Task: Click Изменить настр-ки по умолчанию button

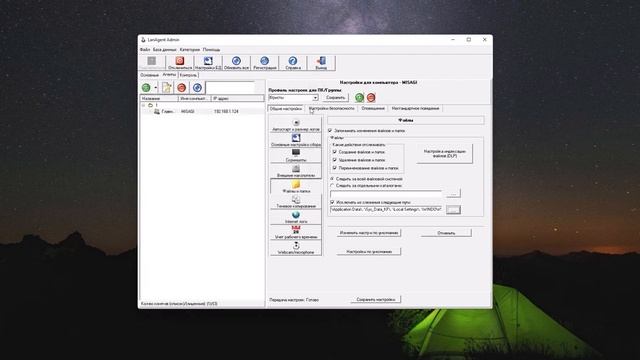Action: tap(369, 233)
